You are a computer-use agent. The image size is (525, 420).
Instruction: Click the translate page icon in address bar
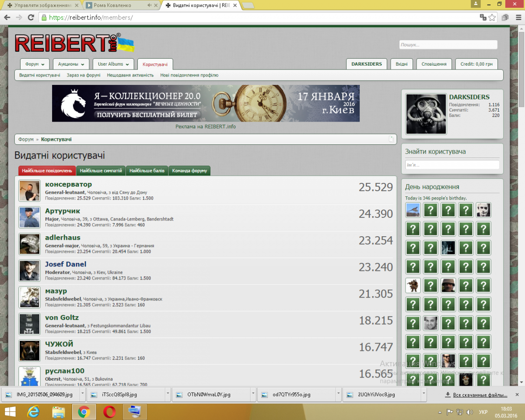point(483,17)
